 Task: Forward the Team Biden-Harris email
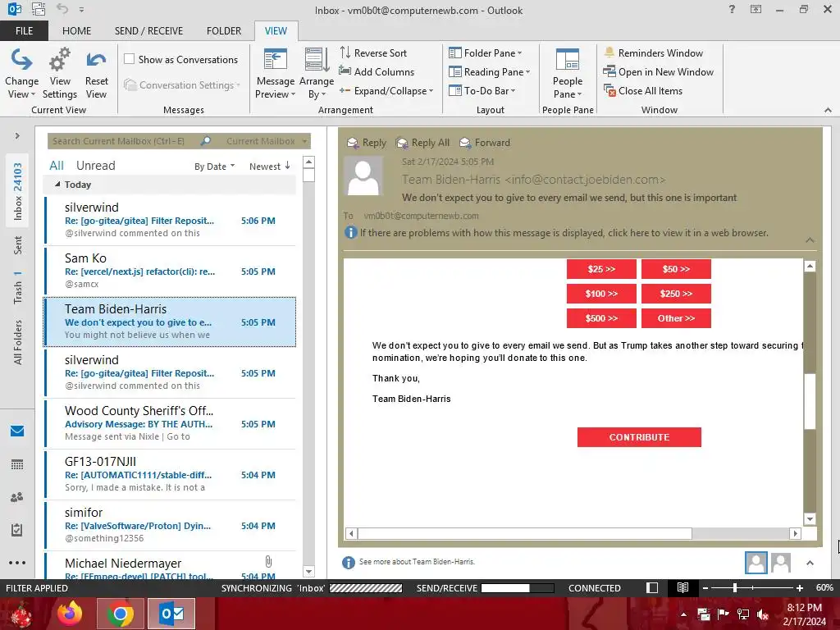click(x=485, y=143)
